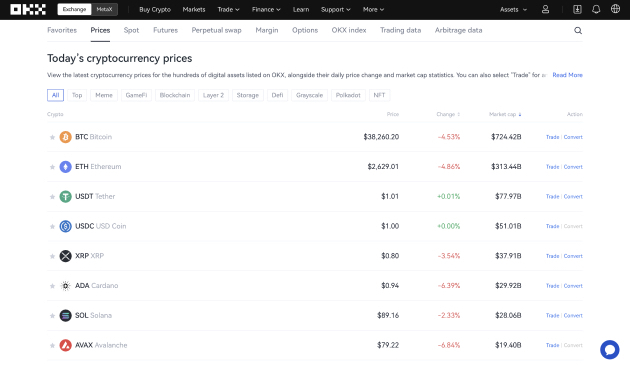630x365 pixels.
Task: Select the Meme category filter
Action: [104, 95]
